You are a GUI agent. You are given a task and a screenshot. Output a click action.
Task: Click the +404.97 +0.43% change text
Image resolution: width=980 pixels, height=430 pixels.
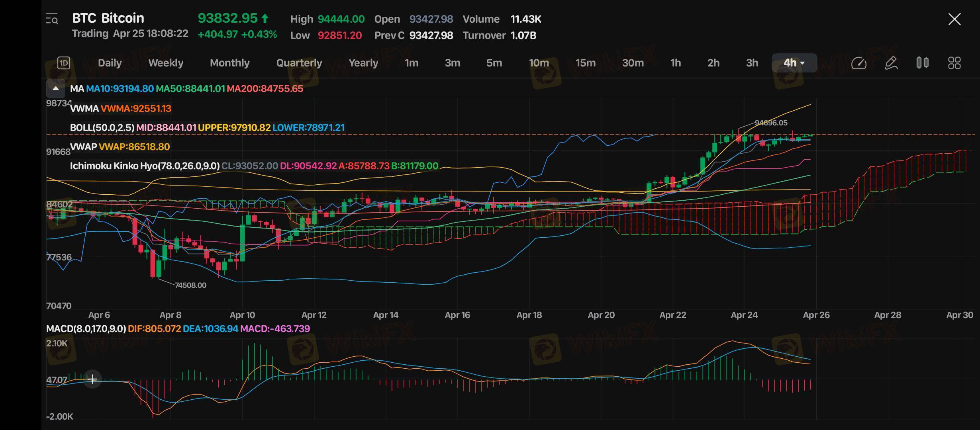pyautogui.click(x=237, y=35)
